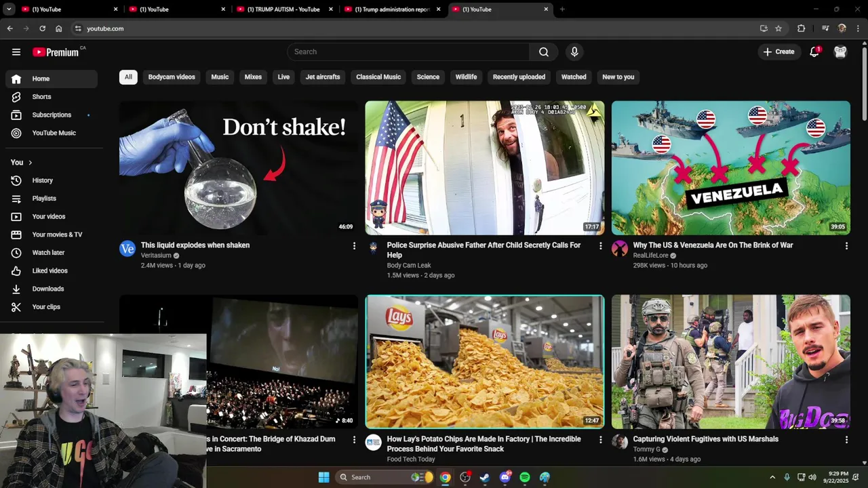This screenshot has width=868, height=488.
Task: Select the Bodycam videos chip
Action: (172, 77)
